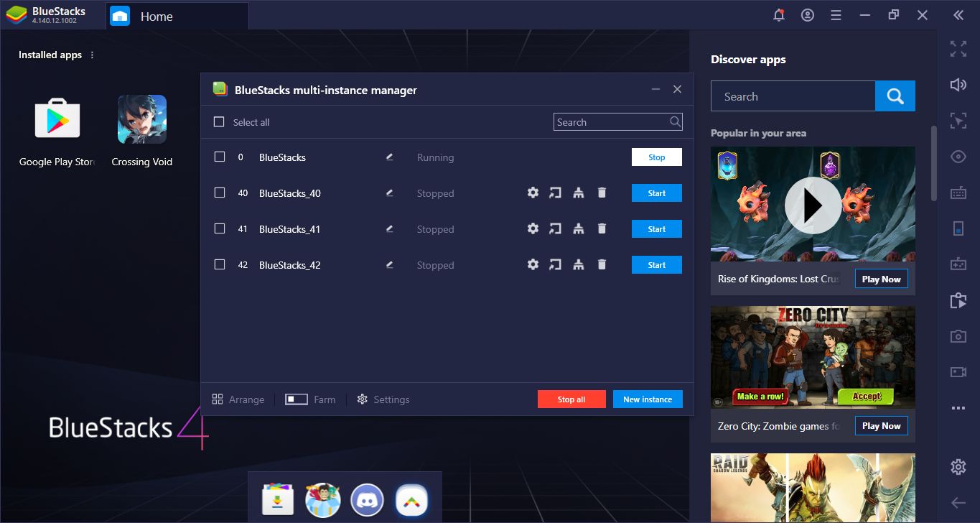This screenshot has height=523, width=980.
Task: Open cartoon characters dock icon
Action: click(x=323, y=500)
